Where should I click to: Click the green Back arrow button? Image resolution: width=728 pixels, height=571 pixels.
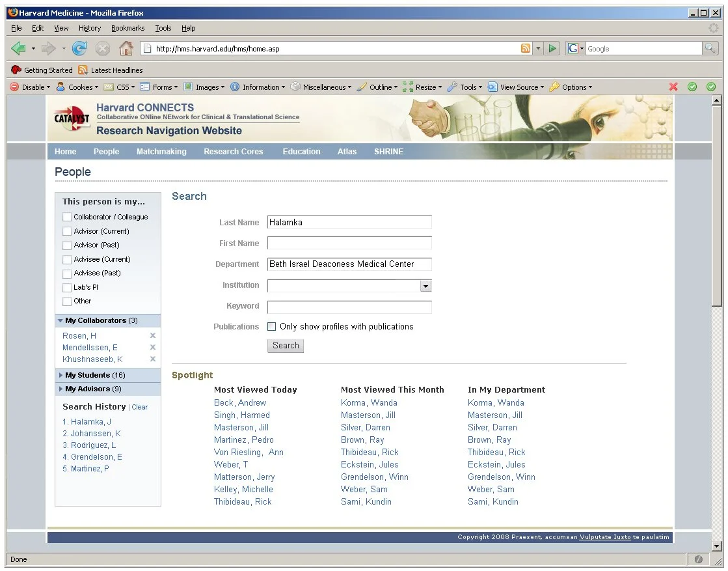(19, 48)
